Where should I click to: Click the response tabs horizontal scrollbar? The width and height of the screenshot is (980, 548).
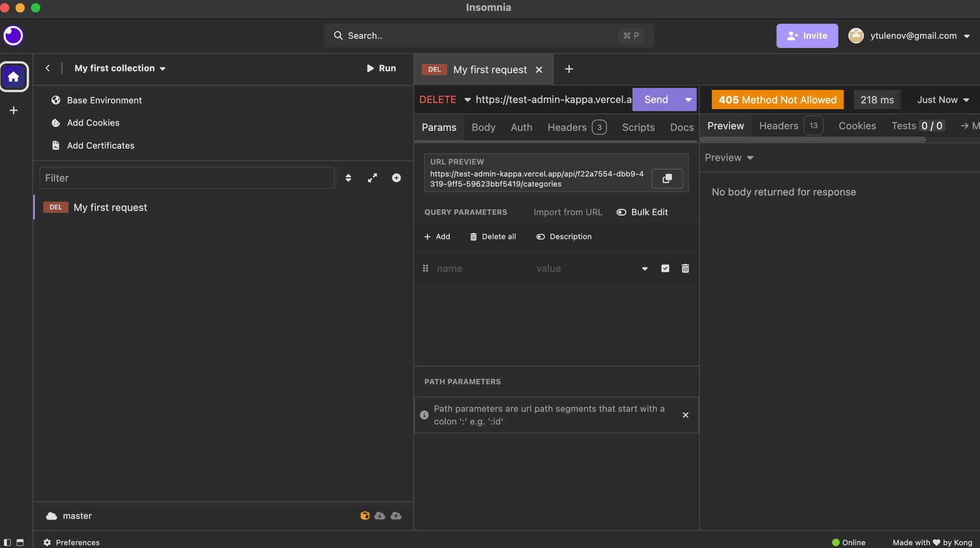(x=813, y=140)
